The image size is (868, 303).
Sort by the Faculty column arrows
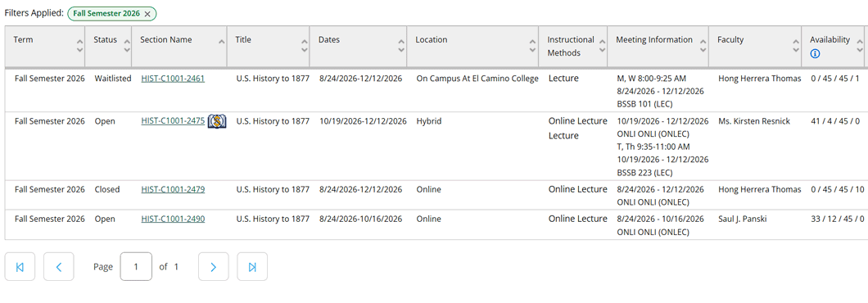tap(796, 46)
